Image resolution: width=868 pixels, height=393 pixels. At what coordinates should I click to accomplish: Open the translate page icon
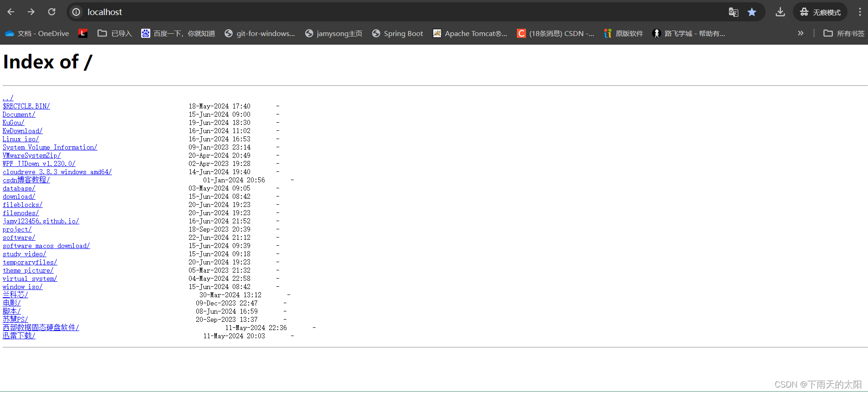[x=733, y=12]
